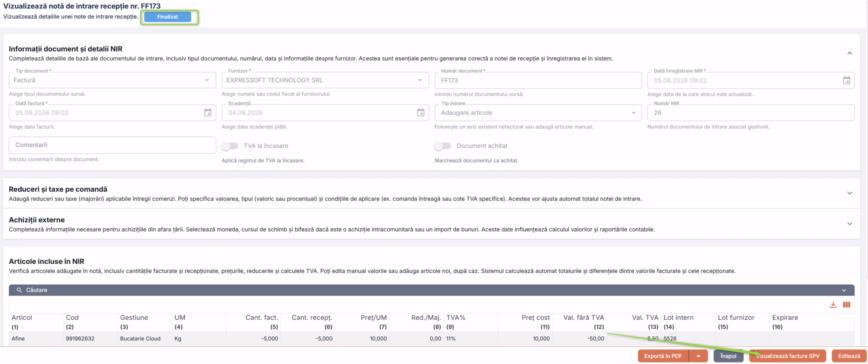Click the Preț cost column header
The image size is (868, 364).
(x=525, y=322)
